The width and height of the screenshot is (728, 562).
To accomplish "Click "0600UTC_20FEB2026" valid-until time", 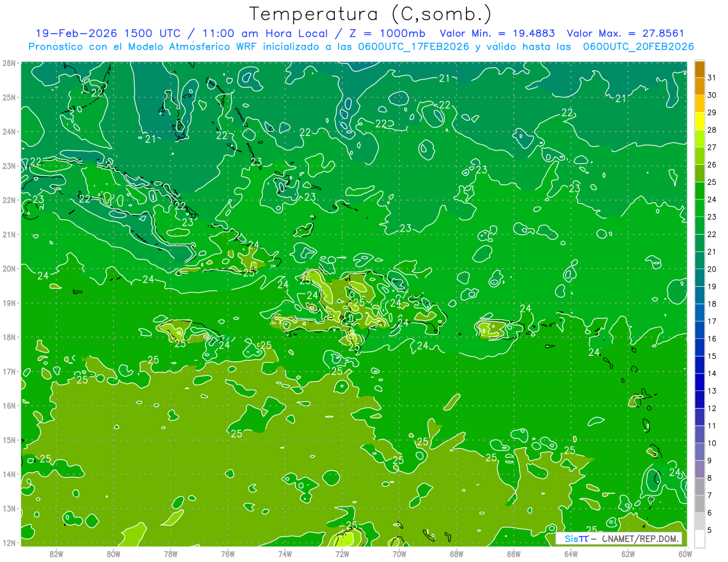I will click(639, 47).
